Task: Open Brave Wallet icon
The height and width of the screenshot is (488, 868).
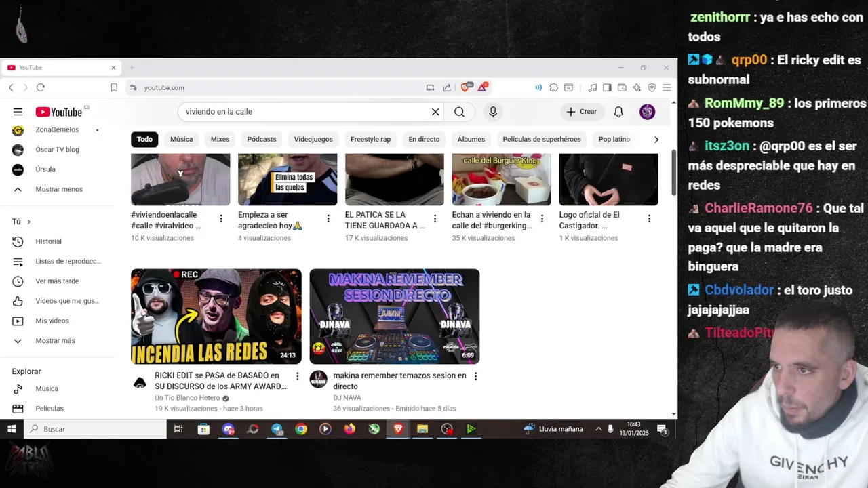Action: [x=622, y=87]
